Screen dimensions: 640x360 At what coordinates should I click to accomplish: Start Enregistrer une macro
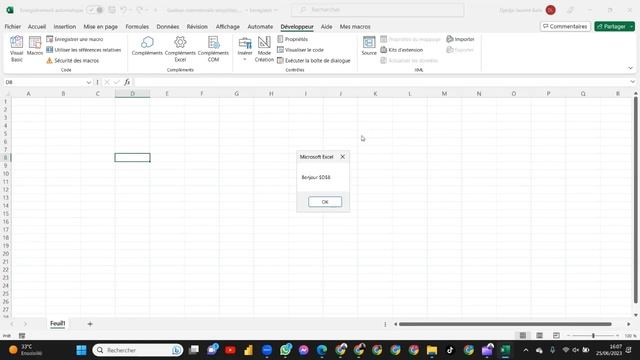[75, 39]
